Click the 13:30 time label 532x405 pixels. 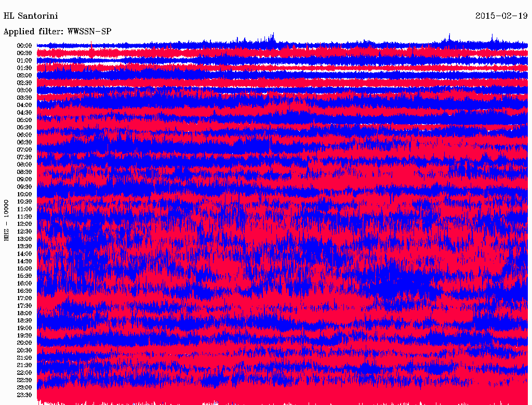[x=24, y=247]
